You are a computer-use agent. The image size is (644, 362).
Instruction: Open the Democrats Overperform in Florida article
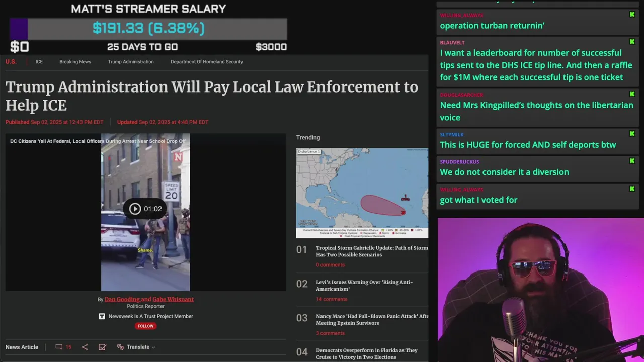[x=367, y=354]
